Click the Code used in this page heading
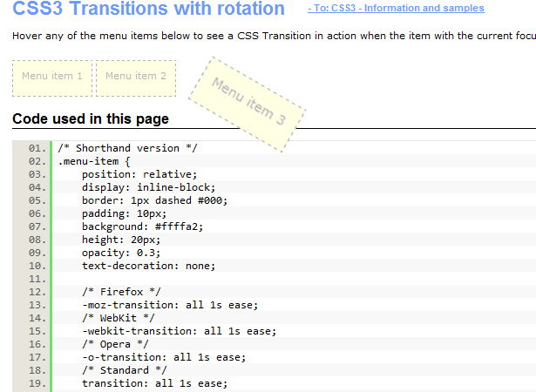The height and width of the screenshot is (392, 536). (91, 119)
